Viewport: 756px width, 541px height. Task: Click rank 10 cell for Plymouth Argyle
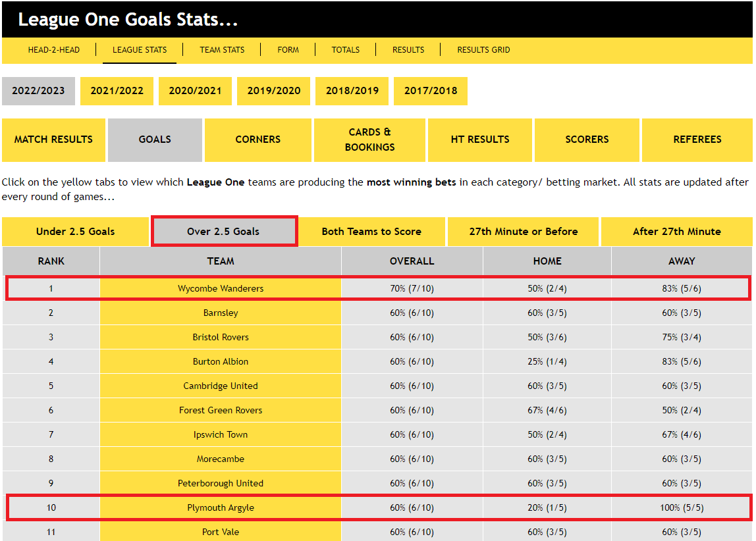(x=51, y=507)
